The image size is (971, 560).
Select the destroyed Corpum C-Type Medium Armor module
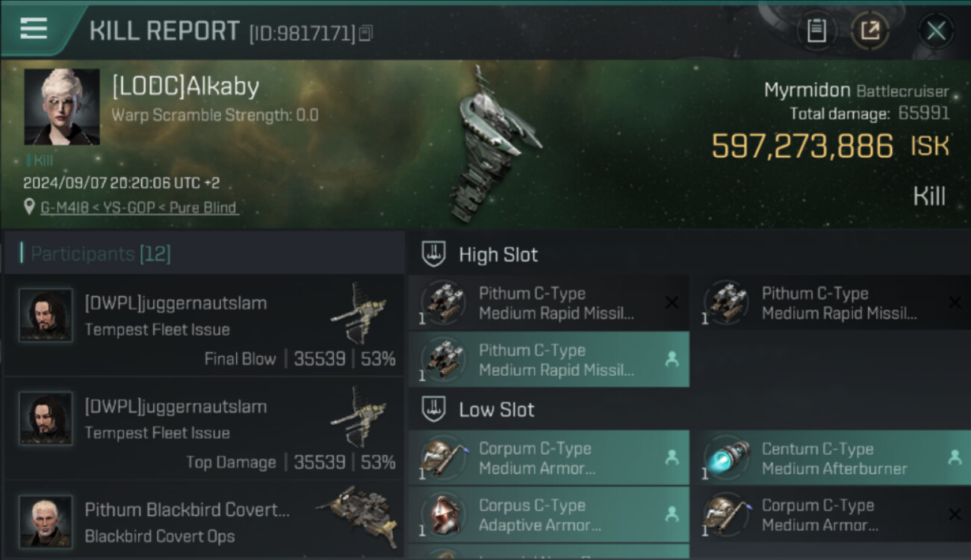tap(831, 514)
